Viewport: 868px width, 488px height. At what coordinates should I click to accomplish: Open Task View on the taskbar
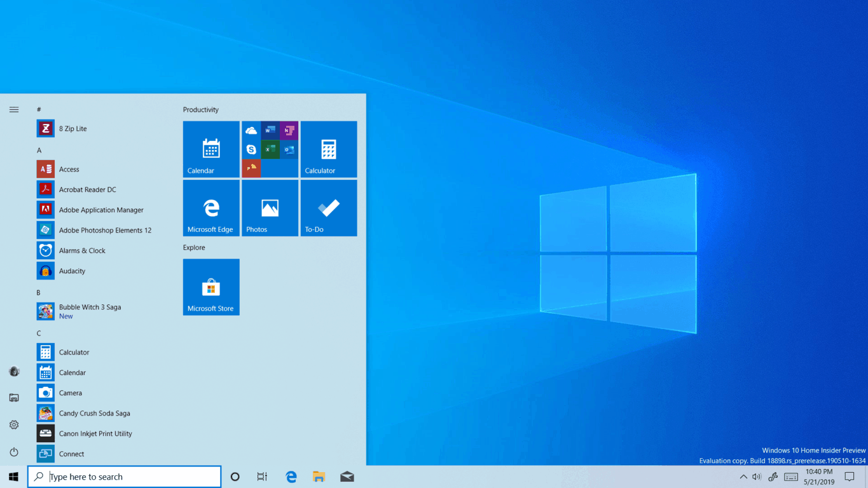(x=262, y=477)
